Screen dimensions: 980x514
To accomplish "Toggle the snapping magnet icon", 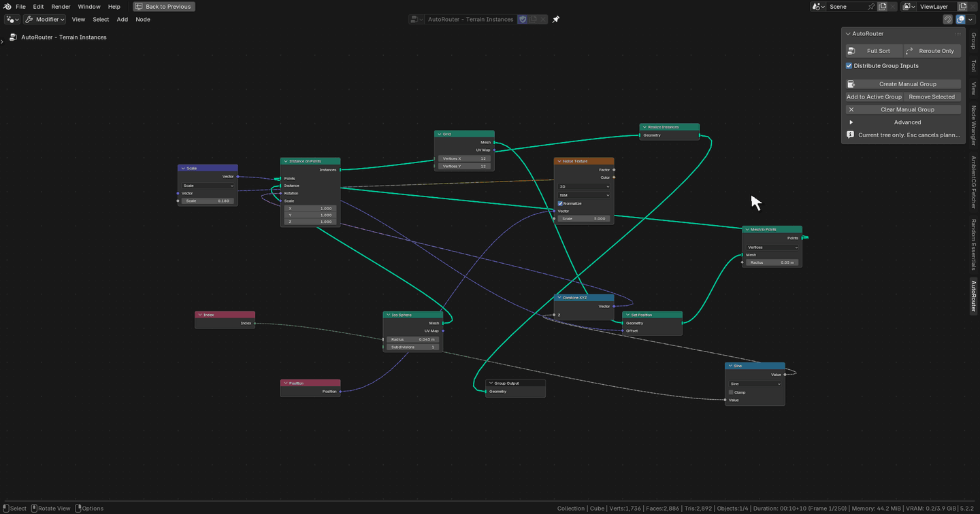I will point(947,19).
